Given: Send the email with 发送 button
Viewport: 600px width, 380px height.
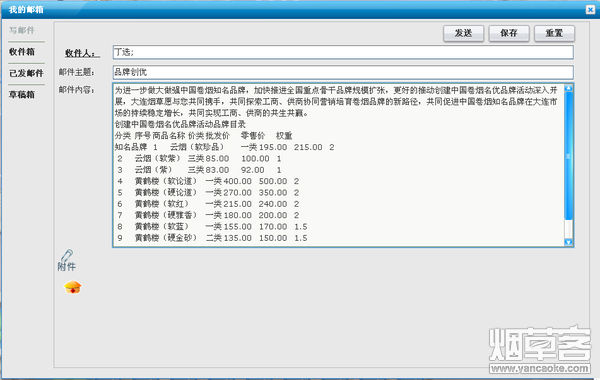Looking at the screenshot, I should (x=463, y=33).
